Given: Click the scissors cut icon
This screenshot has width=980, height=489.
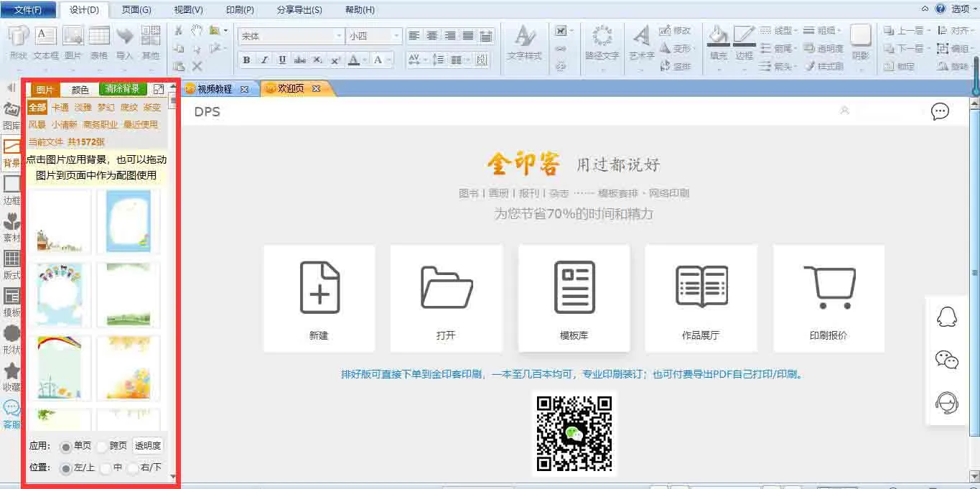Looking at the screenshot, I should click(x=179, y=31).
